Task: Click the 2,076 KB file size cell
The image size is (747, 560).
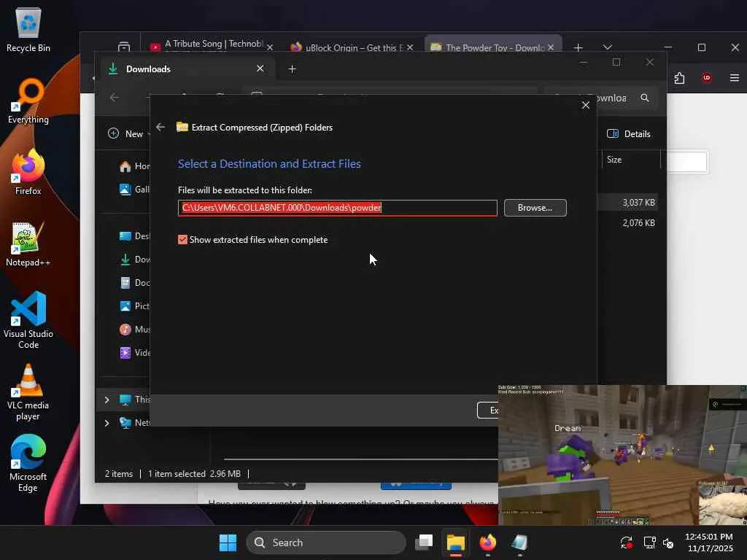Action: click(x=638, y=223)
